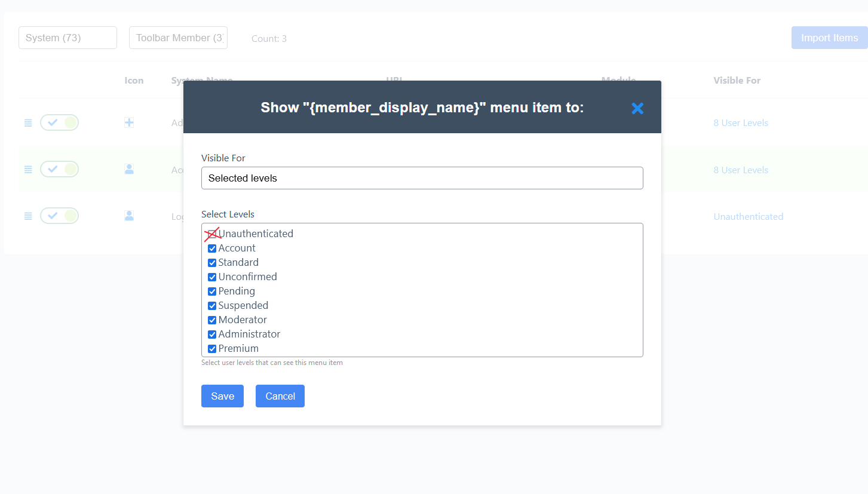Image resolution: width=868 pixels, height=494 pixels.
Task: Click the drag handle of the second row
Action: click(x=28, y=170)
